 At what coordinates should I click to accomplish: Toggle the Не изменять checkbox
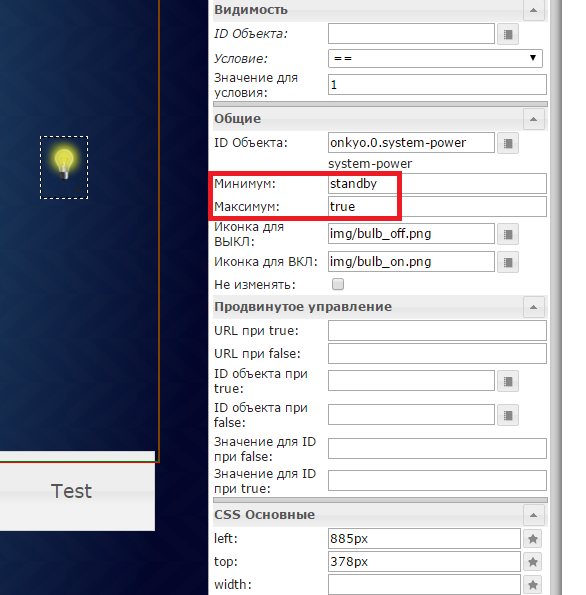coord(338,284)
